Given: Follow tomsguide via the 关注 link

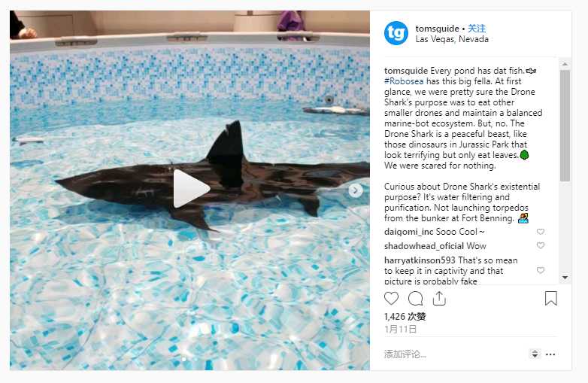Looking at the screenshot, I should tap(477, 29).
